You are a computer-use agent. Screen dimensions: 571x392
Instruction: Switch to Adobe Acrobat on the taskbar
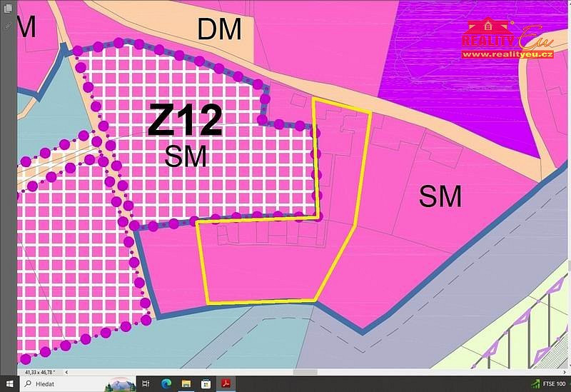tap(226, 383)
